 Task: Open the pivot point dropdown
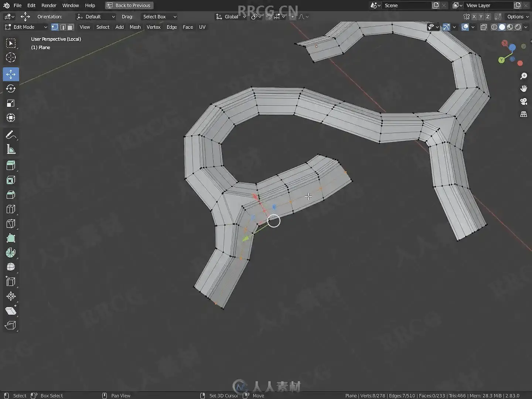point(256,17)
